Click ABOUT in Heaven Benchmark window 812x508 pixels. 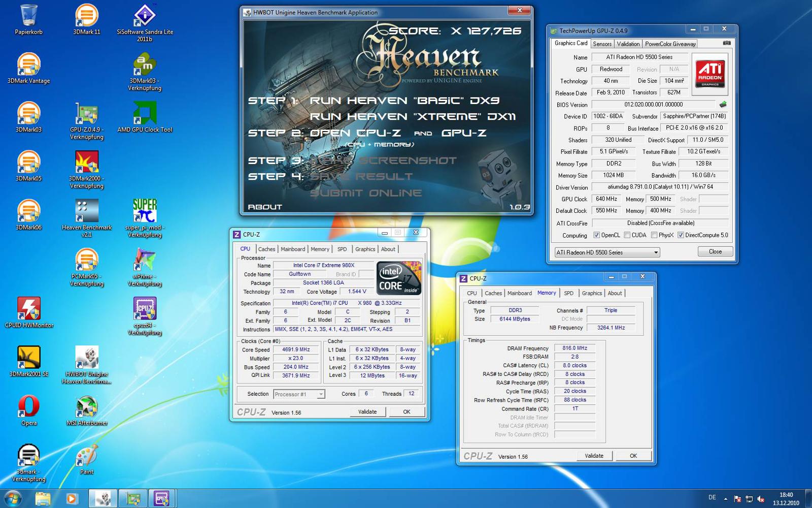[264, 207]
